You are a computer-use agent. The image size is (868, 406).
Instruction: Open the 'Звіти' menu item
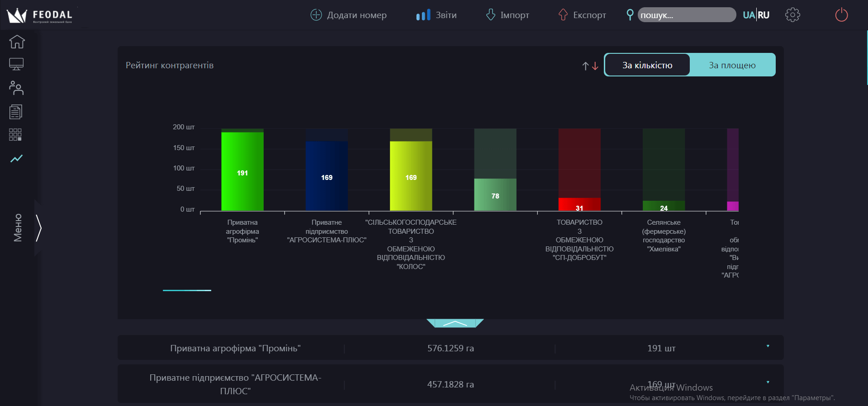coord(436,15)
